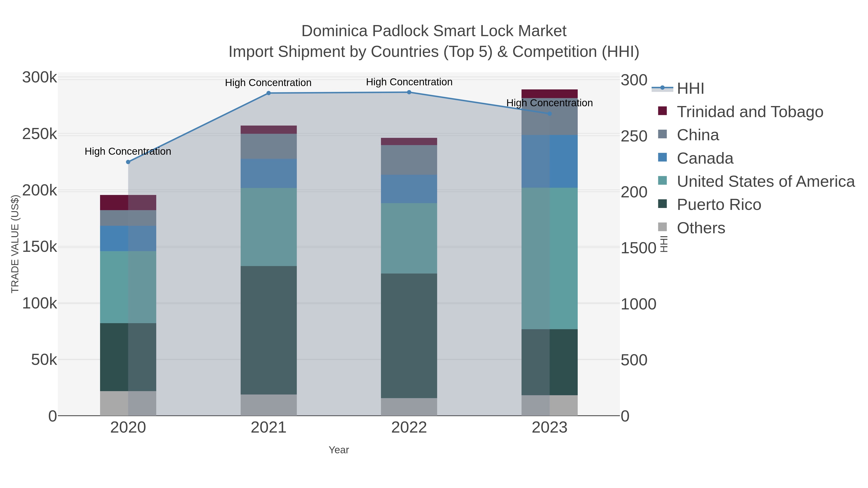Click the 2023 HHI data point
Screen dimensions: 868x488
549,114
